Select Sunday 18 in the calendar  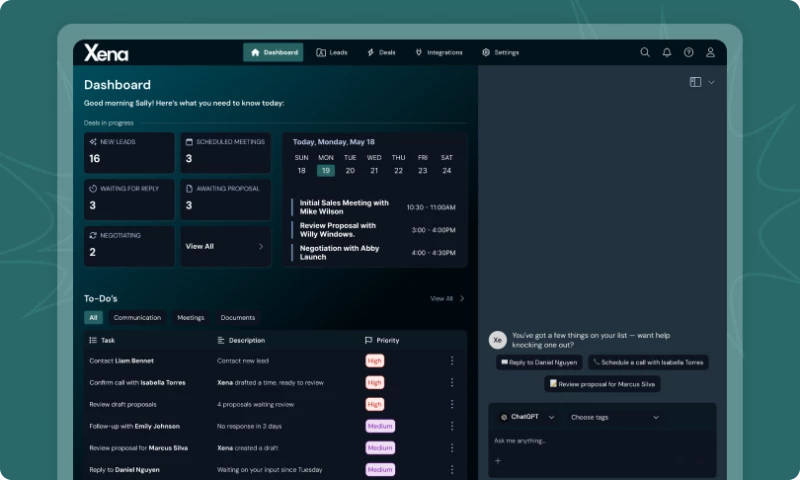(x=302, y=170)
